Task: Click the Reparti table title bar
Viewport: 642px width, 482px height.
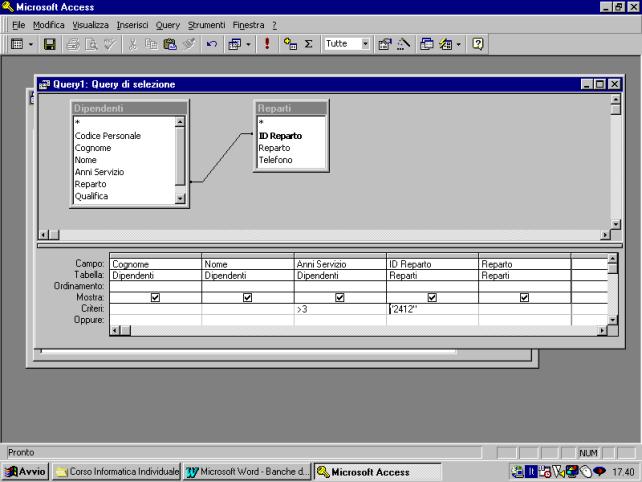Action: [x=291, y=108]
